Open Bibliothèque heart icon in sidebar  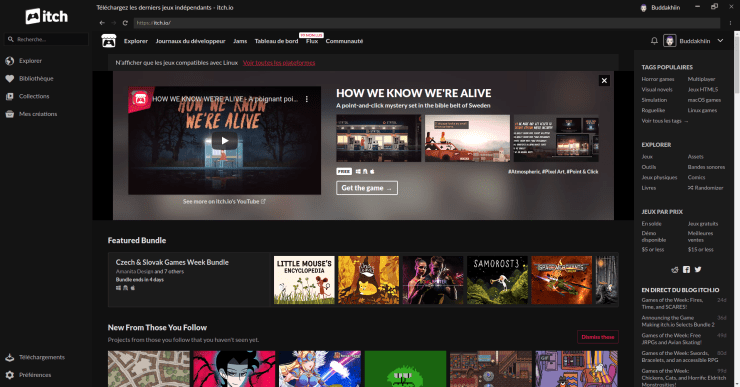tap(9, 79)
